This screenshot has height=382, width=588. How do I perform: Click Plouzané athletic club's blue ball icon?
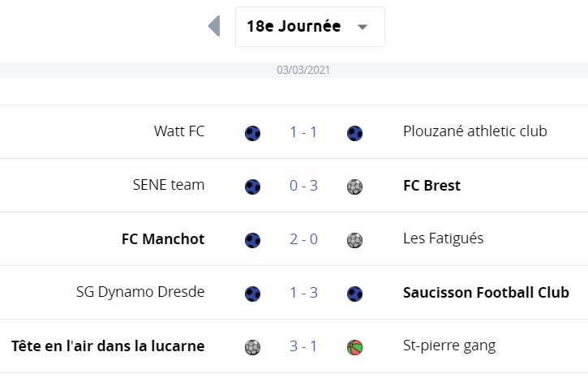[354, 133]
